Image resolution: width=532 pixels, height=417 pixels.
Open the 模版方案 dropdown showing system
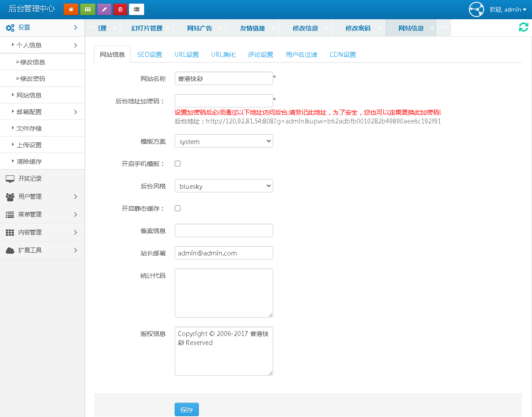(x=223, y=141)
